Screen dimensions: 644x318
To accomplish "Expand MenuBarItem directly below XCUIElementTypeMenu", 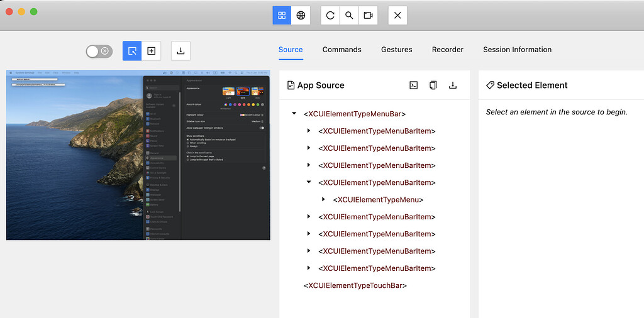I will tap(308, 216).
